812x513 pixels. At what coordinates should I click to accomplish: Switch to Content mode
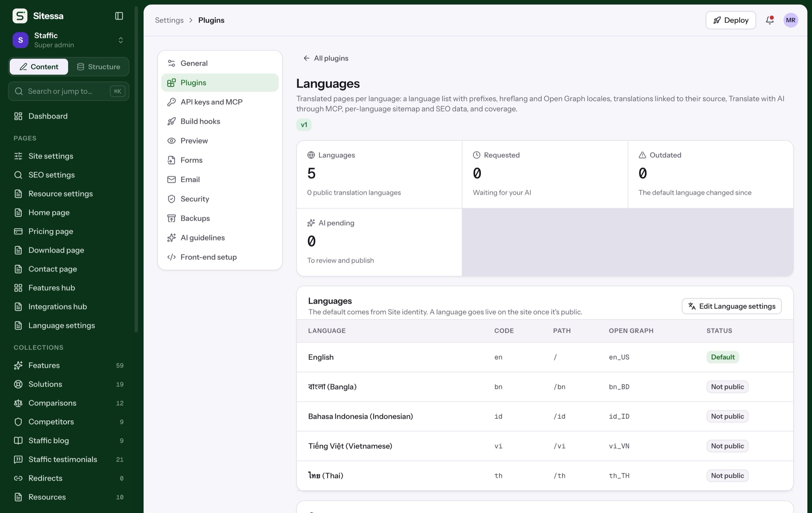point(39,67)
